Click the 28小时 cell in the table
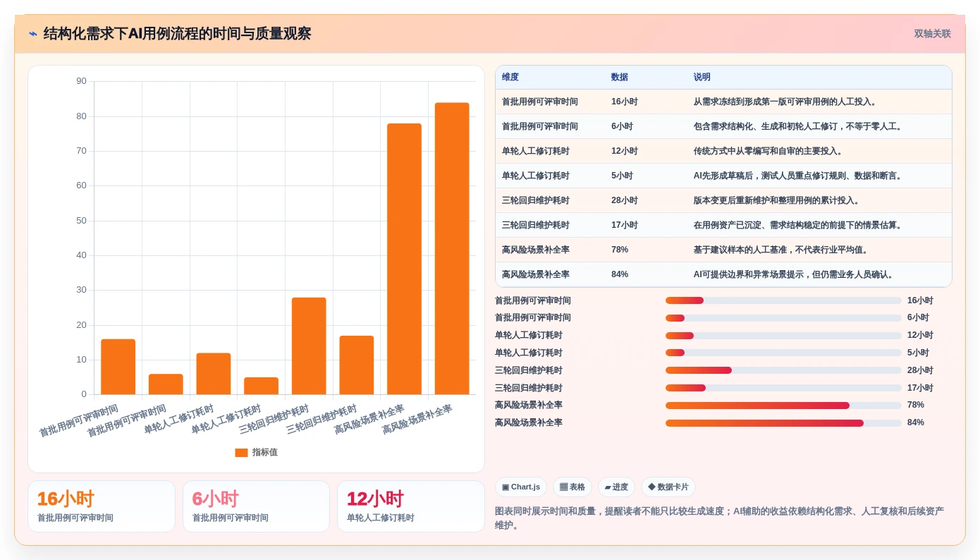 click(625, 200)
